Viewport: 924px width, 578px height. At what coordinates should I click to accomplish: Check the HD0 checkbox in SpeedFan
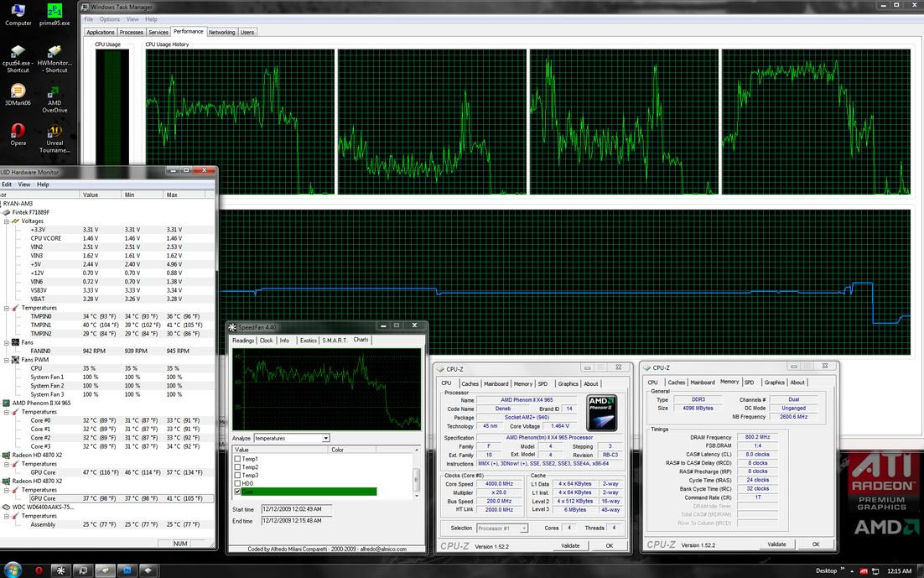[x=238, y=483]
